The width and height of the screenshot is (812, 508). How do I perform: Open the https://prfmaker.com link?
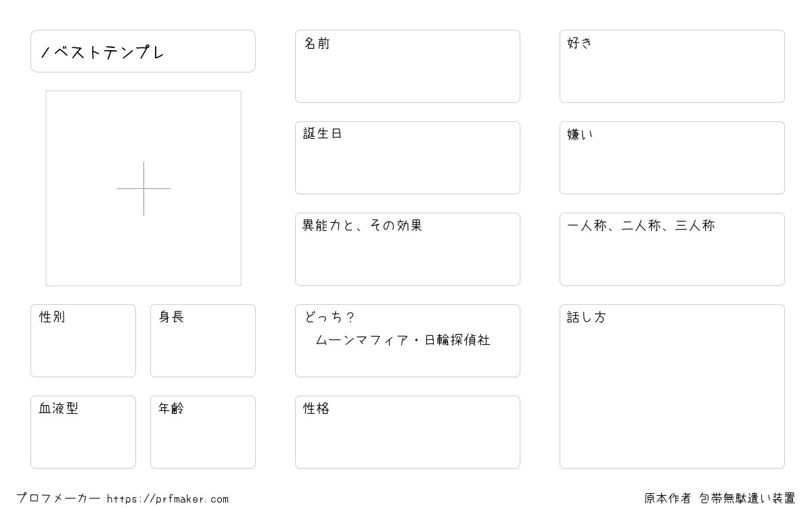pos(168,499)
